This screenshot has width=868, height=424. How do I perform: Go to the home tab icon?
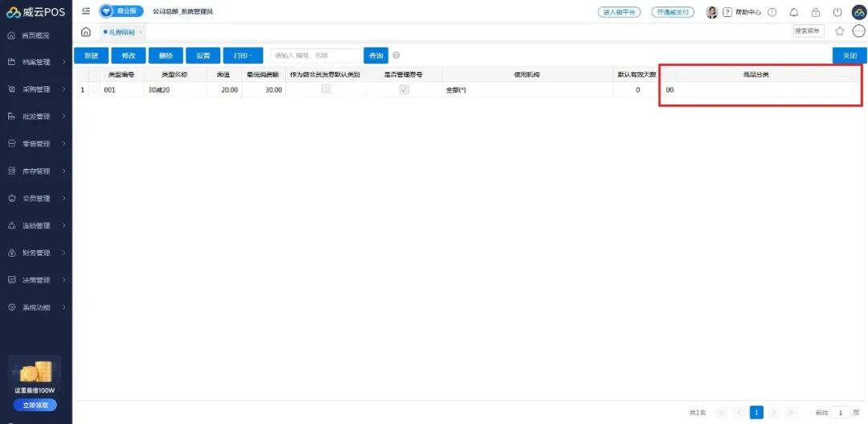pyautogui.click(x=86, y=32)
